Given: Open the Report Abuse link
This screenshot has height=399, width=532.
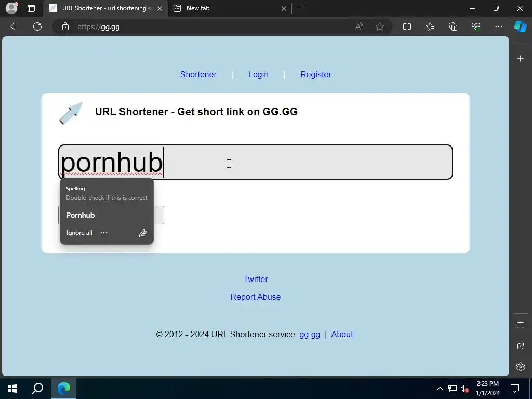Looking at the screenshot, I should tap(256, 297).
